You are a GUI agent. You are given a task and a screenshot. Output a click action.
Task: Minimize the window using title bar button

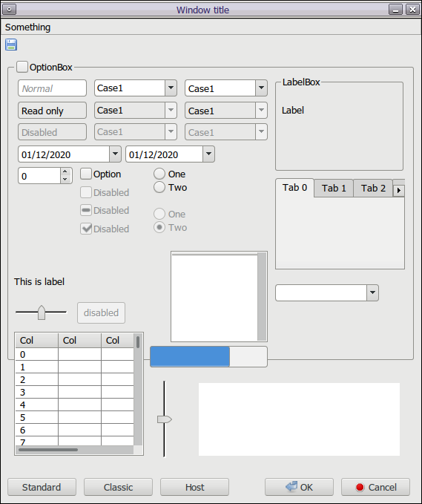[x=395, y=10]
